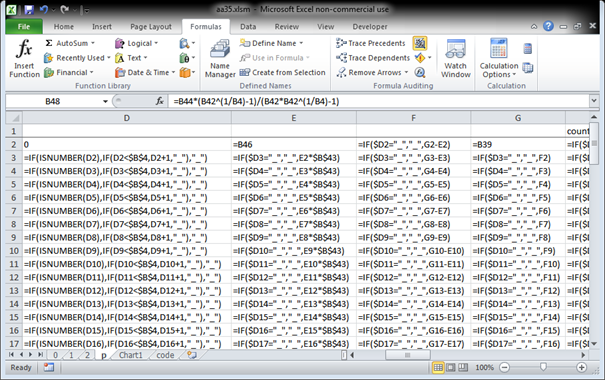The height and width of the screenshot is (380, 605).
Task: Click Trace Dependents
Action: 373,58
